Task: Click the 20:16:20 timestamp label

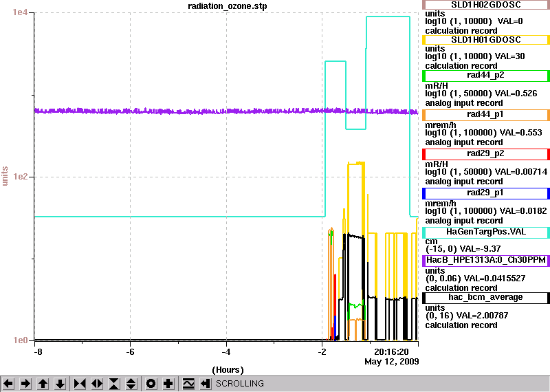Action: 391,351
